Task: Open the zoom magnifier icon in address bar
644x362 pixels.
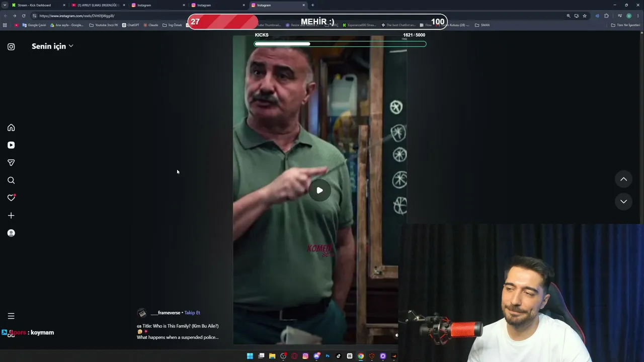Action: (569, 16)
